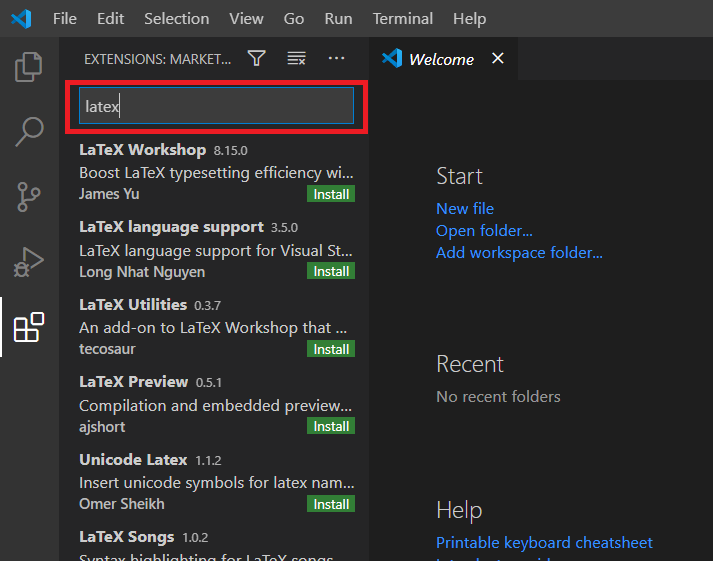Open Views and More Actions ellipsis
The height and width of the screenshot is (561, 713).
(336, 58)
